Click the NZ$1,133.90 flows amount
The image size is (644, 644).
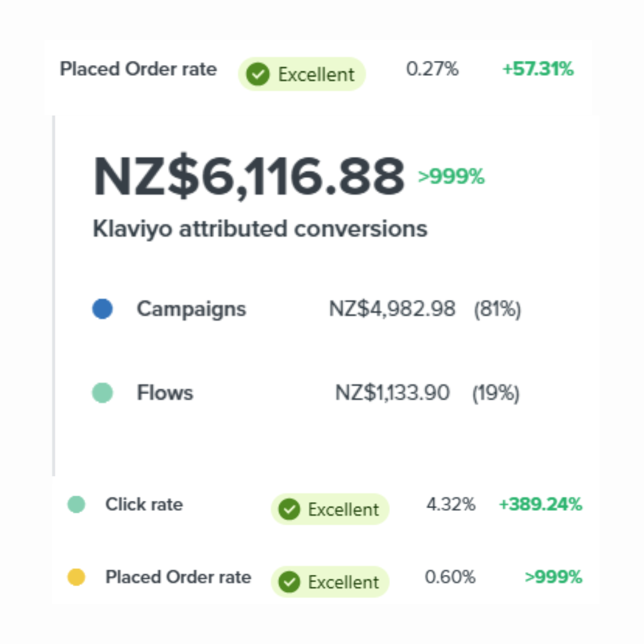click(392, 393)
